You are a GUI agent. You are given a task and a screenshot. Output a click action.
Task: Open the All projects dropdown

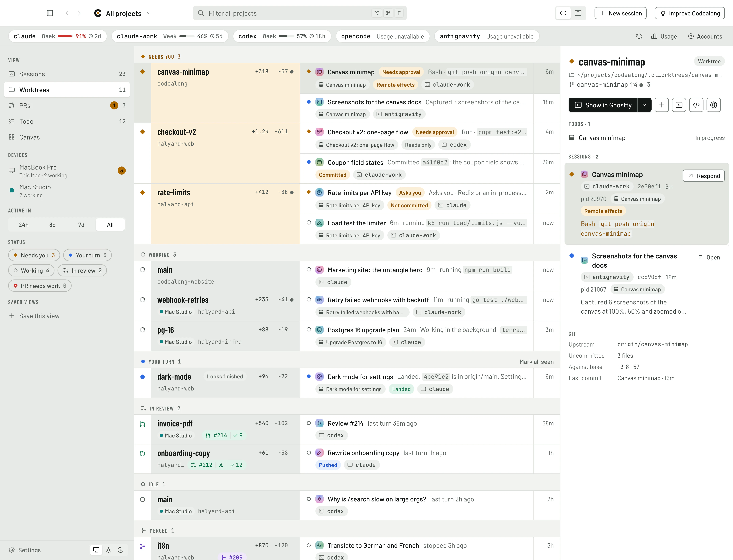(123, 13)
